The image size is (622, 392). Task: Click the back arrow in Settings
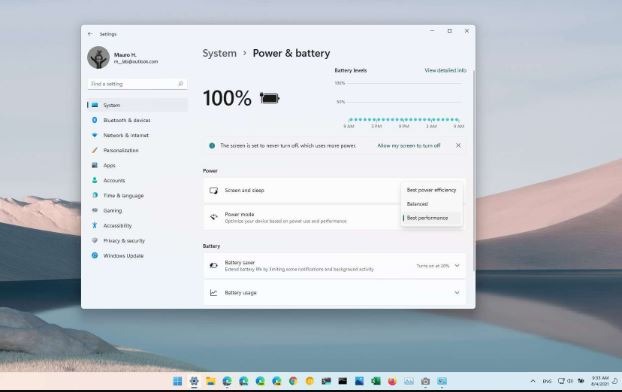pyautogui.click(x=90, y=34)
